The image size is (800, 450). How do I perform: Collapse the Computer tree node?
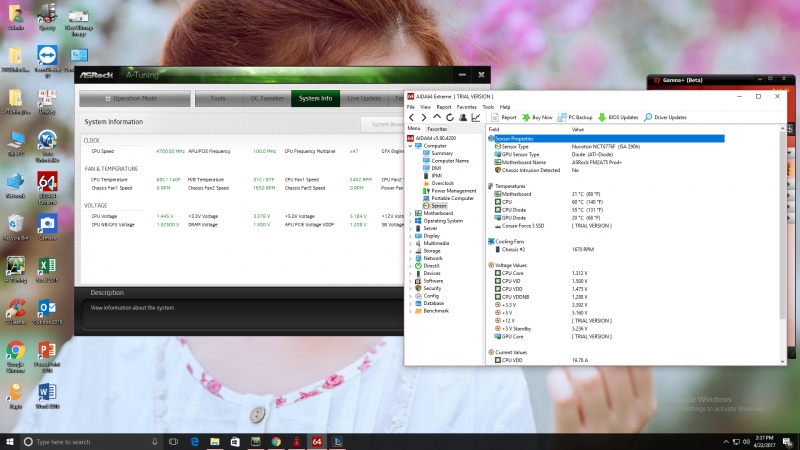click(x=411, y=145)
